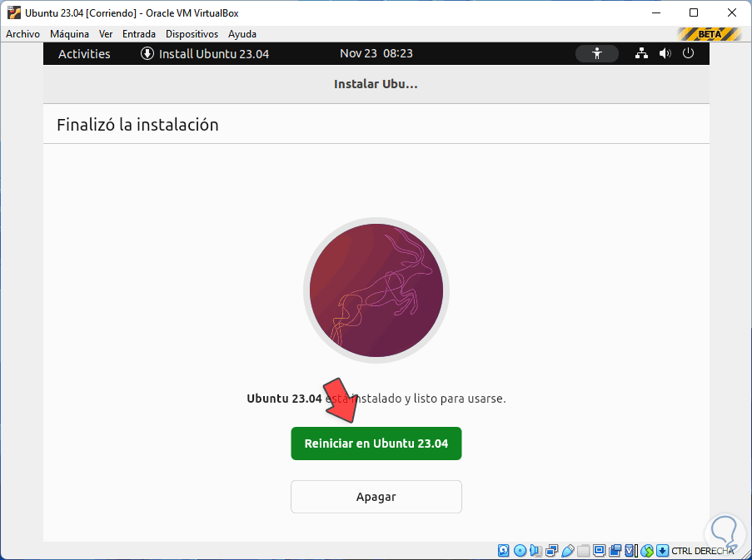
Task: Click the BETA badge in menu bar
Action: (710, 34)
